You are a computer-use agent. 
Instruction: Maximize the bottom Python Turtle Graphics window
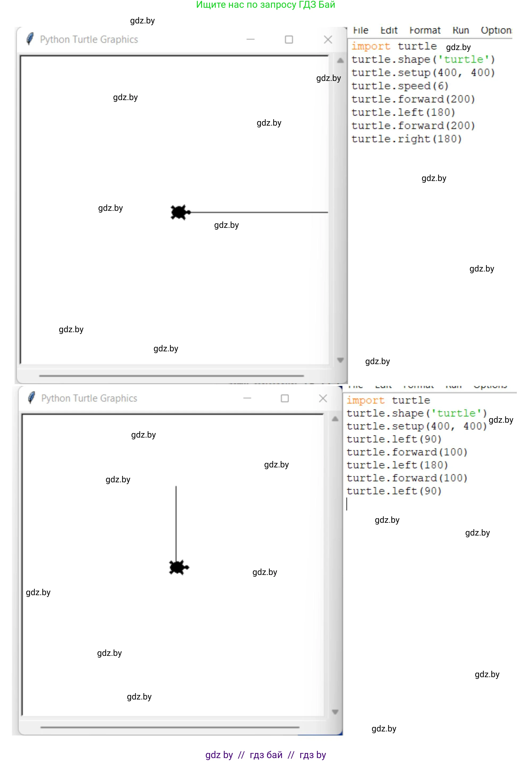coord(285,398)
